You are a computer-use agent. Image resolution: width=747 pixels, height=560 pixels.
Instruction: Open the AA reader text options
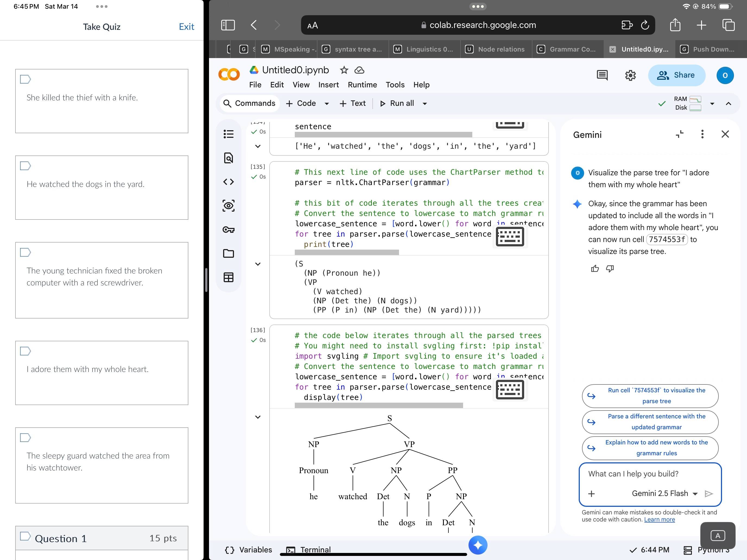click(x=313, y=25)
